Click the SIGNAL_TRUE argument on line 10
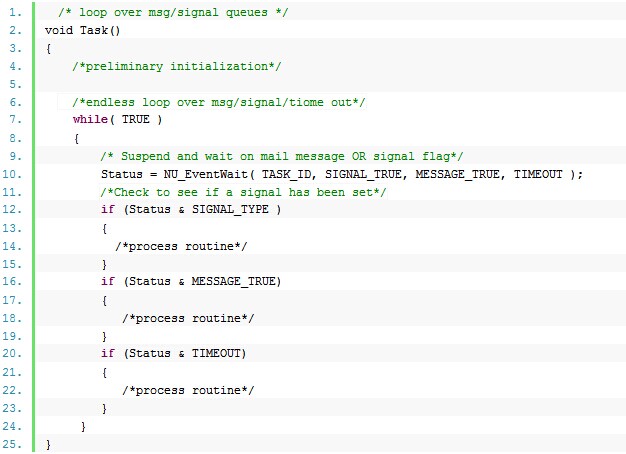This screenshot has width=626, height=454. click(363, 174)
